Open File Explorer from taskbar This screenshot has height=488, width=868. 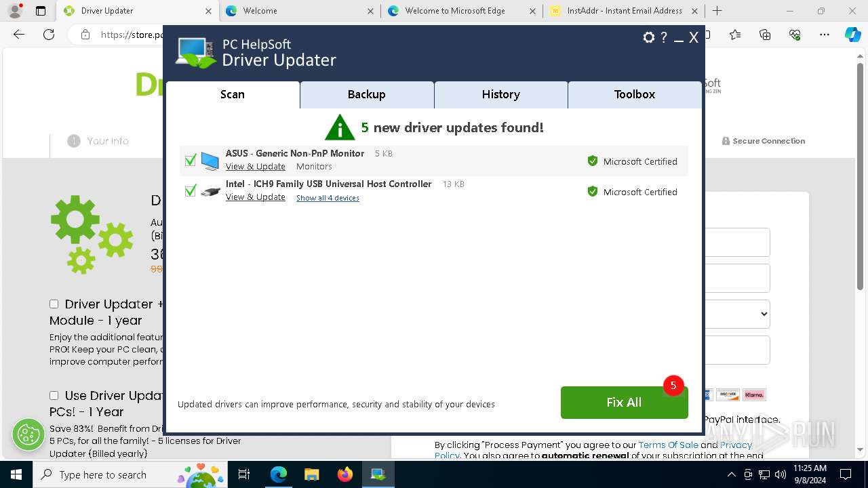[312, 474]
